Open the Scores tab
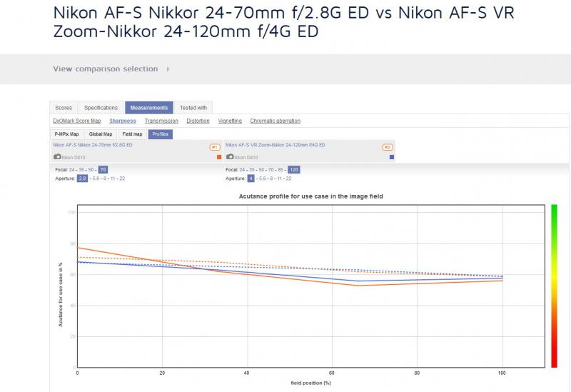The image size is (571, 392). coord(64,108)
